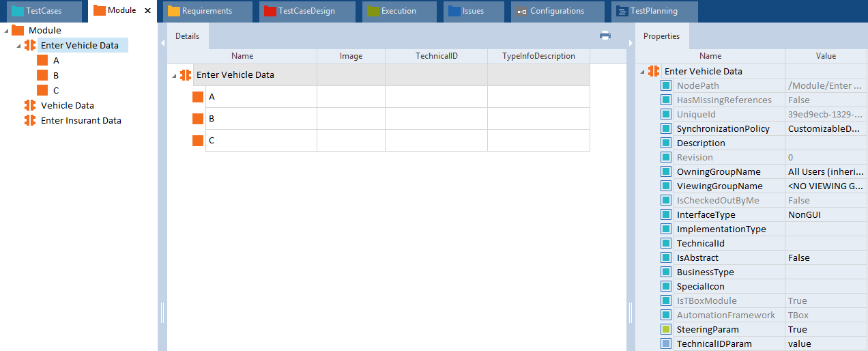868x351 pixels.
Task: Click the Enter Insurant Data module icon
Action: [x=30, y=120]
